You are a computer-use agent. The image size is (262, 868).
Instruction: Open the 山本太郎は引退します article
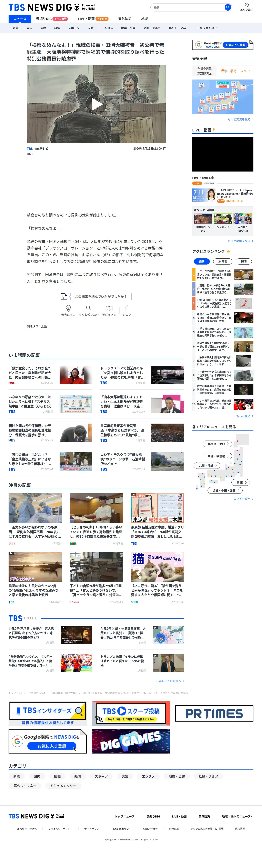pyautogui.click(x=142, y=404)
